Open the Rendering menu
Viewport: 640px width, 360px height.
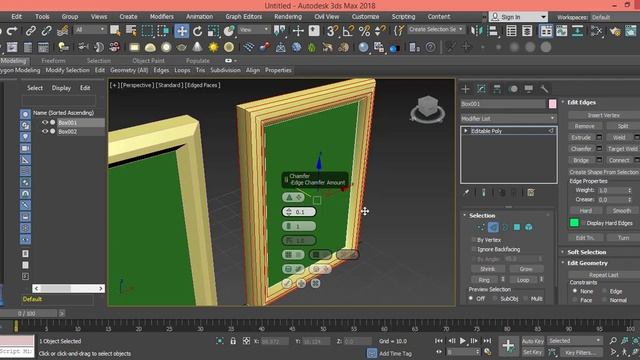(288, 17)
